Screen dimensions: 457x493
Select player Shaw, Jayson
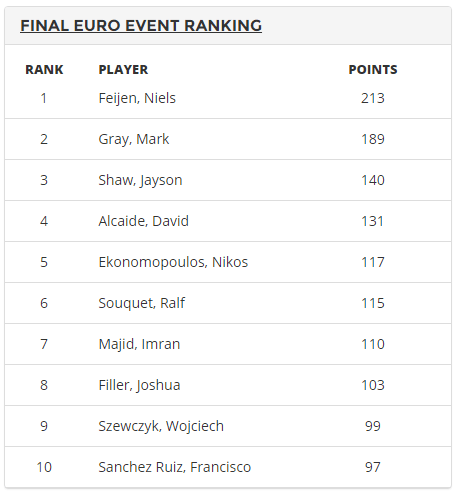pyautogui.click(x=140, y=180)
